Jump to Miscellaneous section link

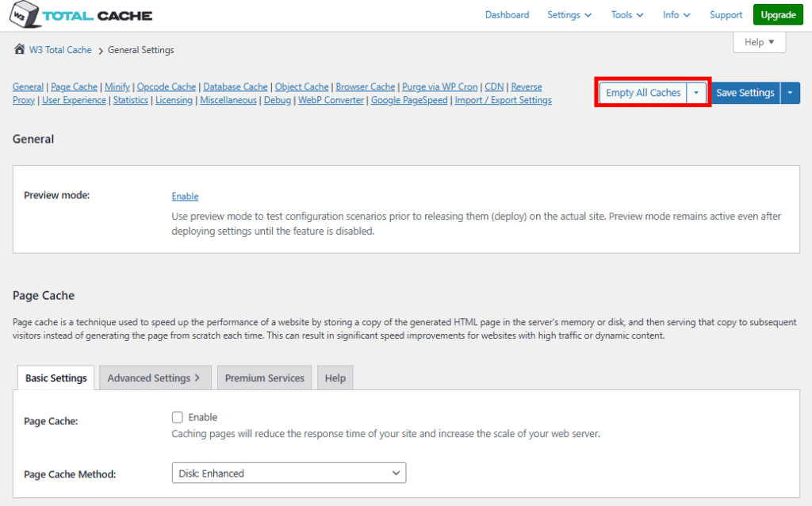point(228,100)
